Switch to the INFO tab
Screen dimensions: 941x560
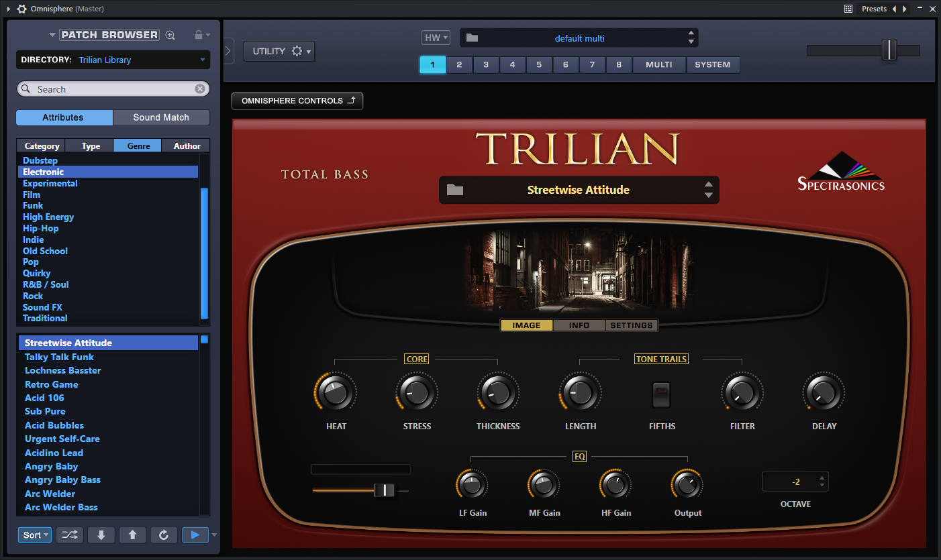[x=579, y=325]
